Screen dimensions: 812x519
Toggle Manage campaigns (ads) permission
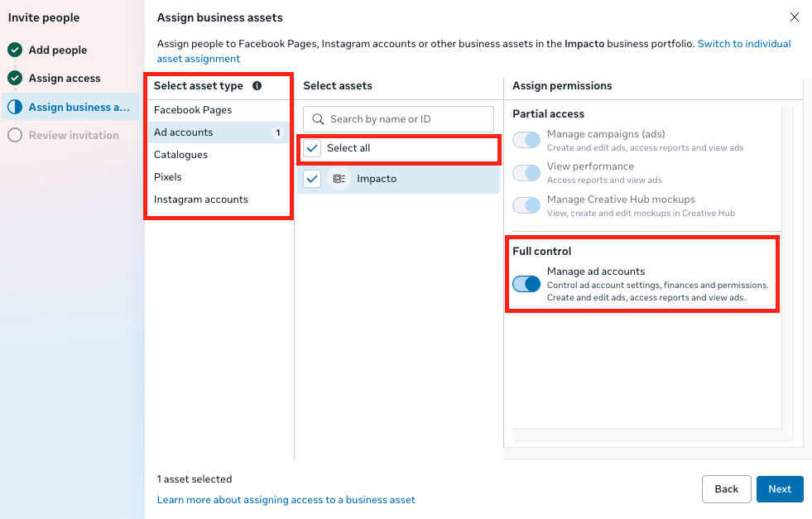pyautogui.click(x=526, y=140)
